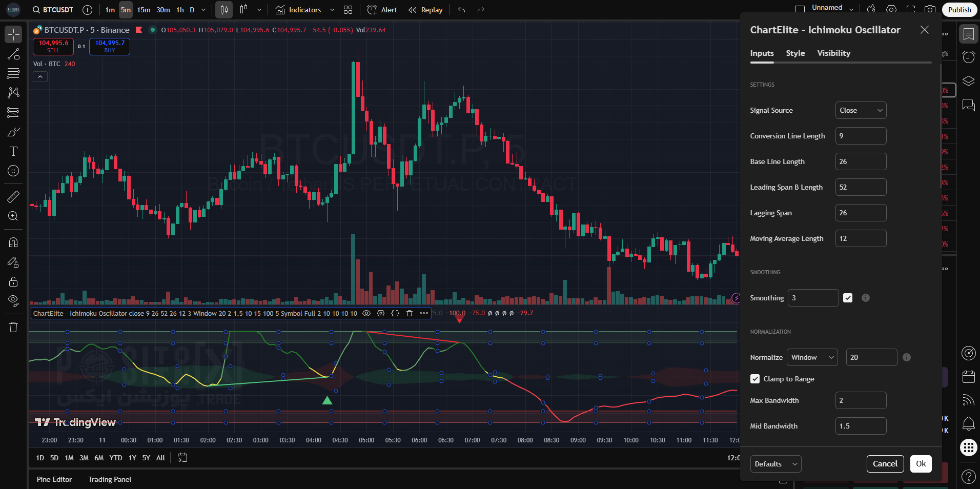This screenshot has width=980, height=489.
Task: Select the Brush drawing tool
Action: coord(13,132)
